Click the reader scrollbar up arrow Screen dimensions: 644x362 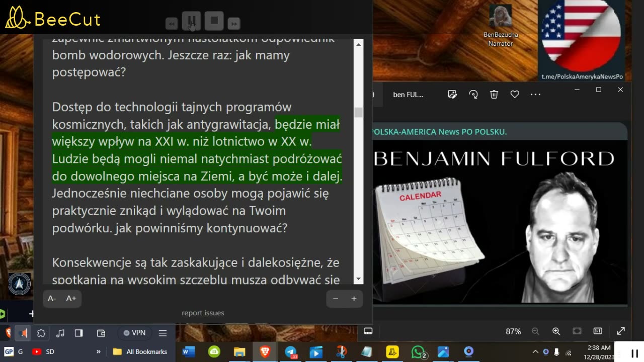(x=358, y=45)
